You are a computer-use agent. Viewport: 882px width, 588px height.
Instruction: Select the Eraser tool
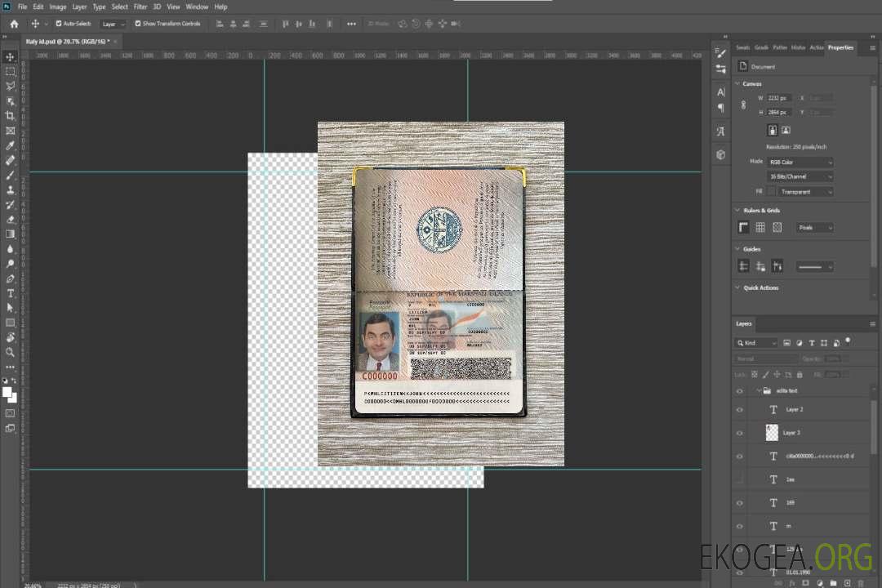[11, 220]
